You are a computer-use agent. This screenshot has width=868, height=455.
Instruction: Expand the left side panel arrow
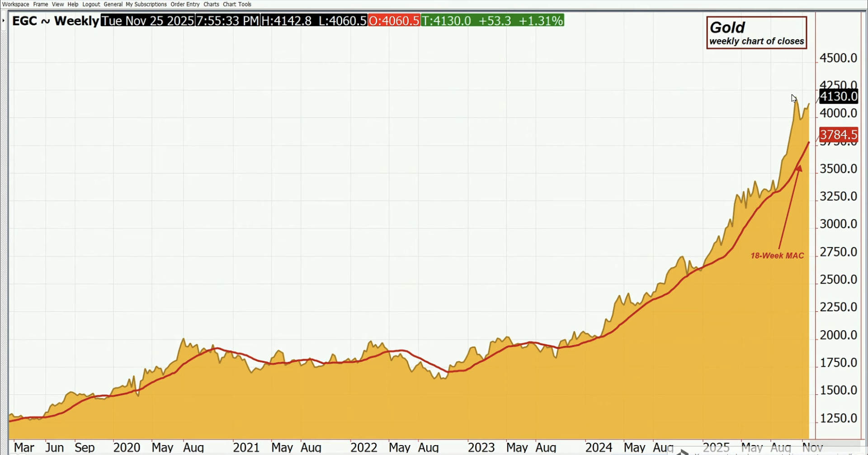[x=3, y=21]
